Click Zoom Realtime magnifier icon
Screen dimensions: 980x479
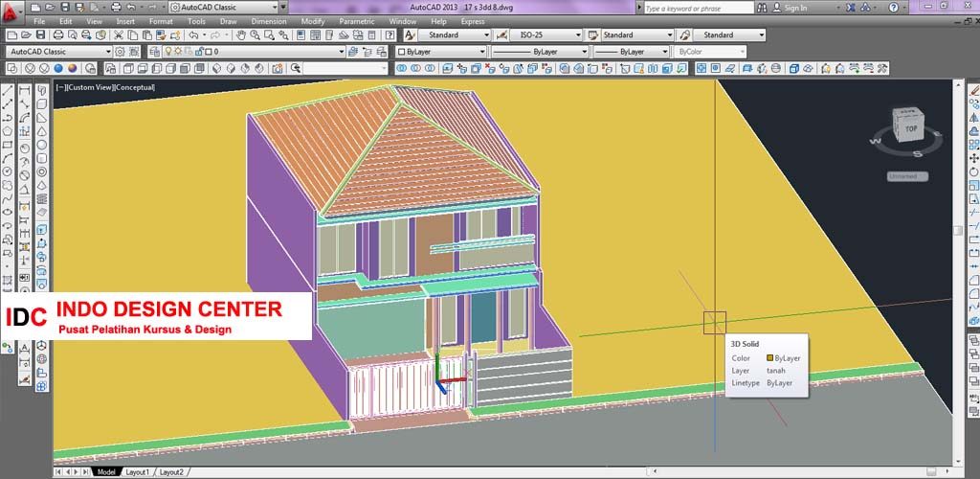(255, 35)
